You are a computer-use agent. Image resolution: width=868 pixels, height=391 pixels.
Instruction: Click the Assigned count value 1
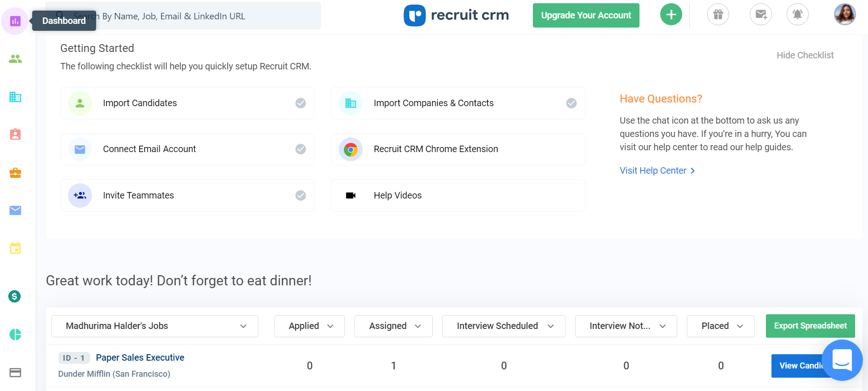394,366
